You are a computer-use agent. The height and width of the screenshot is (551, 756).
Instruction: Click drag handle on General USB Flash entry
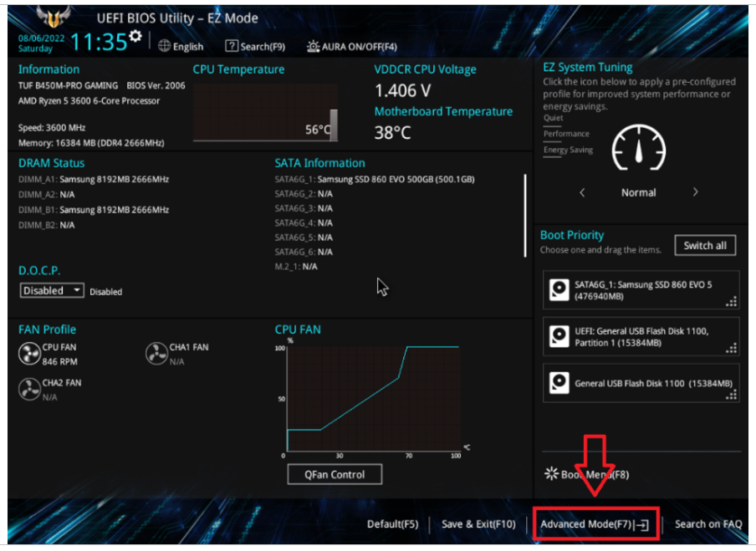(x=732, y=395)
